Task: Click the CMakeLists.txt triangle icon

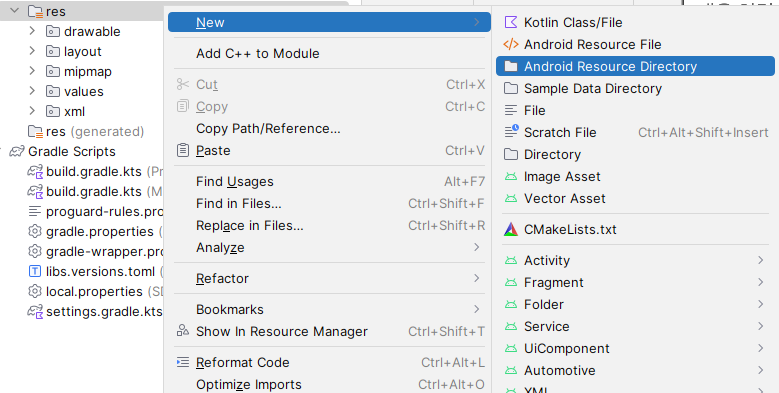Action: (511, 229)
